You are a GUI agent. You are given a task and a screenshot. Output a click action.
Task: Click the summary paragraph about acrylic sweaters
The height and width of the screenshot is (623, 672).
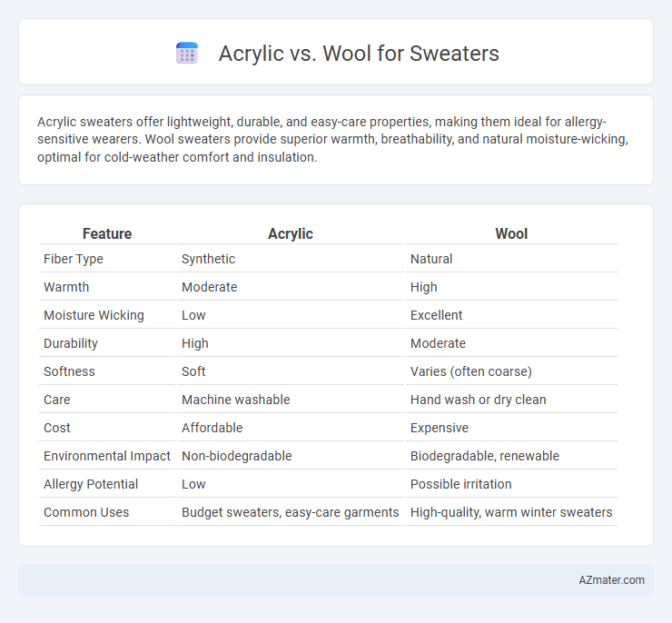[x=332, y=139]
